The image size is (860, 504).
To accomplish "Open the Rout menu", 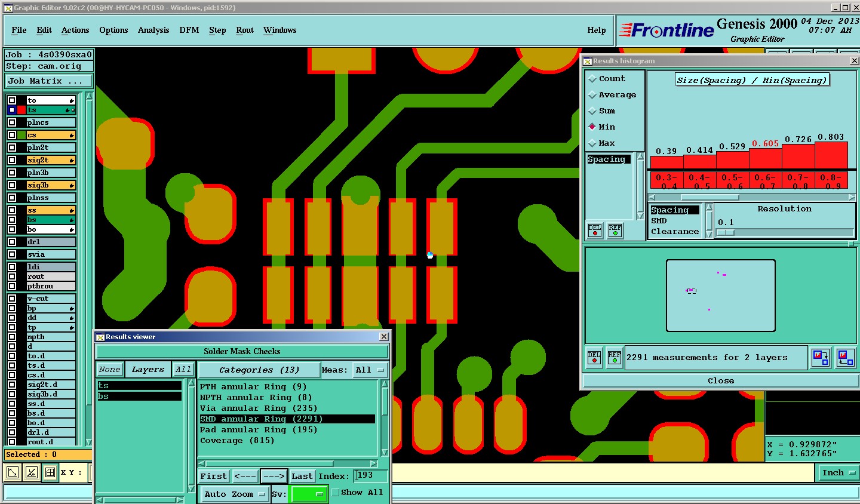I will coord(245,30).
